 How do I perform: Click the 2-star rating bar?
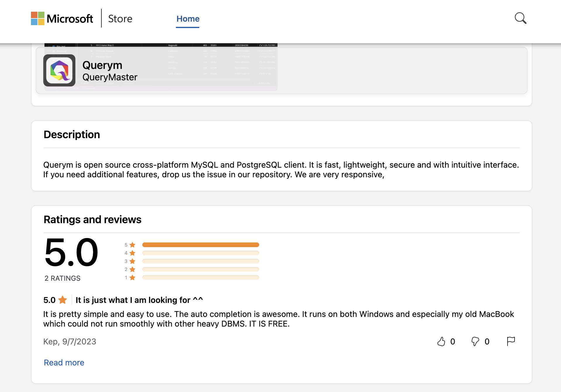201,269
